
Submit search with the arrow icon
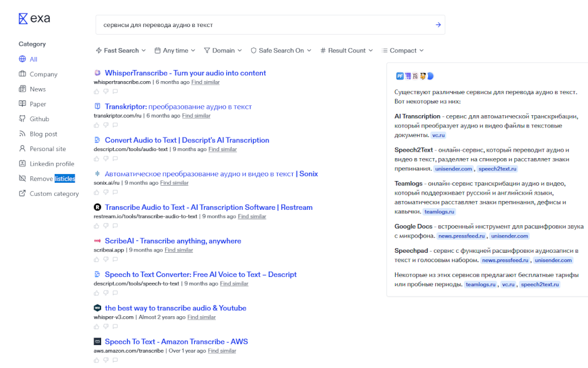coord(438,25)
